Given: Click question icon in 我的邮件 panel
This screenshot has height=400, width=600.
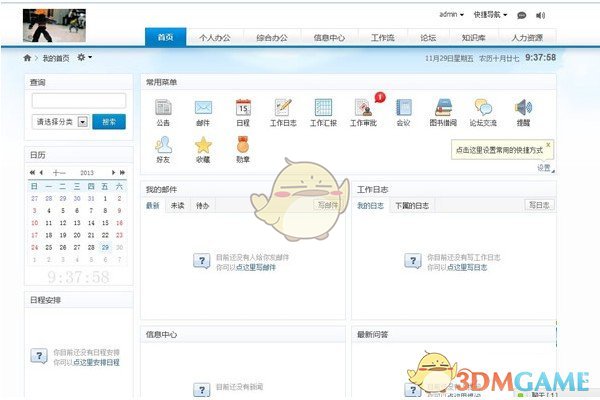Looking at the screenshot, I should pyautogui.click(x=202, y=261).
